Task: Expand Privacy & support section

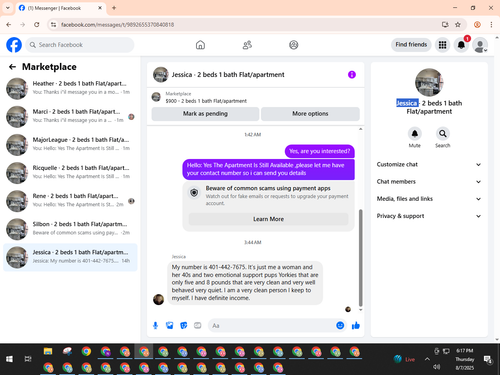Action: [x=429, y=216]
